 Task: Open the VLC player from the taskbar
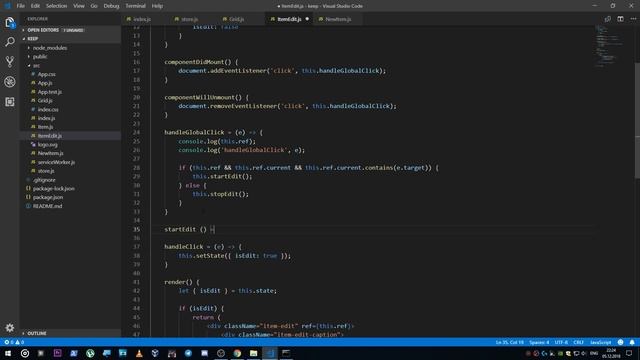click(x=139, y=353)
